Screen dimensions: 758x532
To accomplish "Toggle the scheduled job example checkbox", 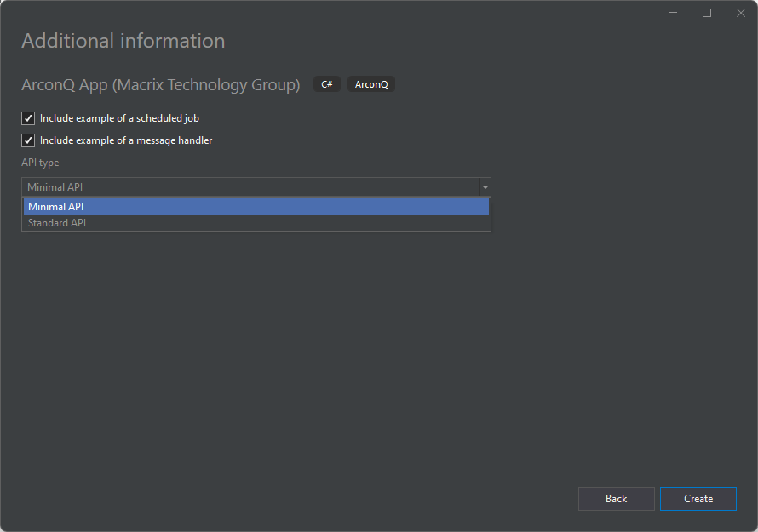I will pyautogui.click(x=28, y=118).
